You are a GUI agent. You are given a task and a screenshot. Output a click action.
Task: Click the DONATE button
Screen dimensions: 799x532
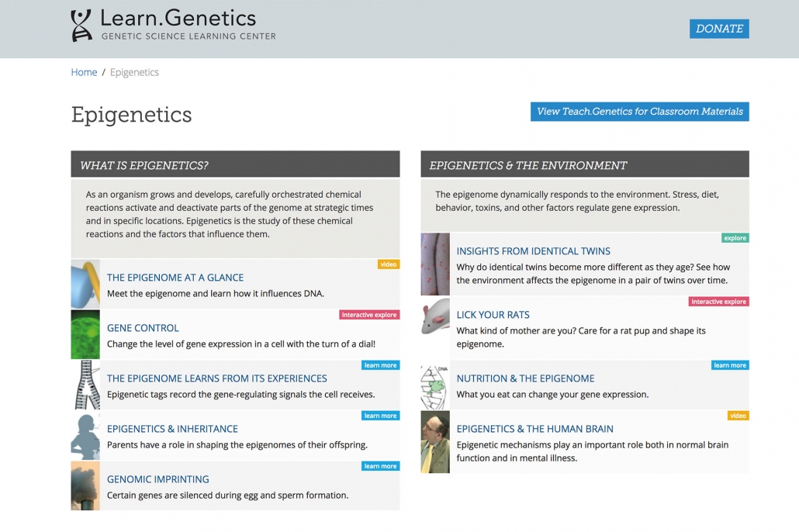click(719, 29)
